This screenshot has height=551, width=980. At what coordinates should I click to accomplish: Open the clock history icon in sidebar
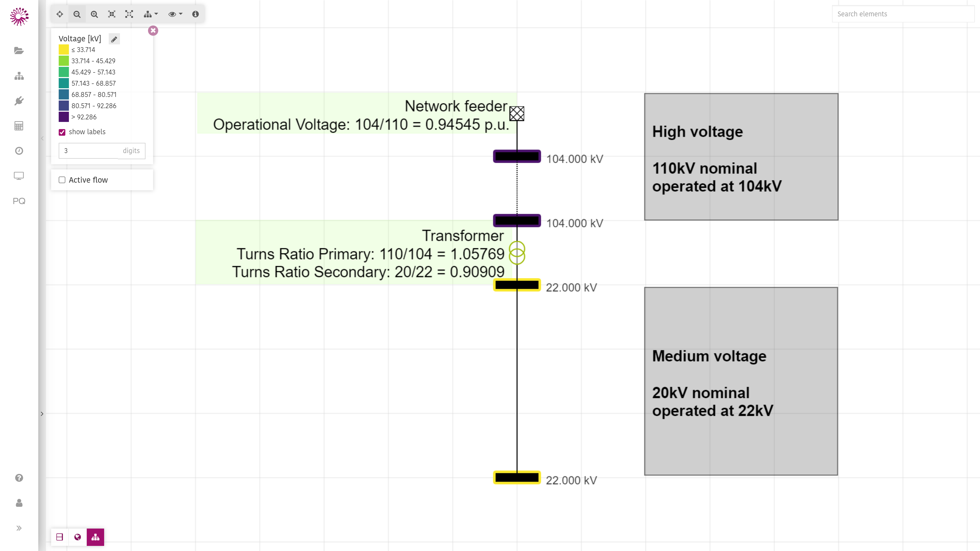19,151
